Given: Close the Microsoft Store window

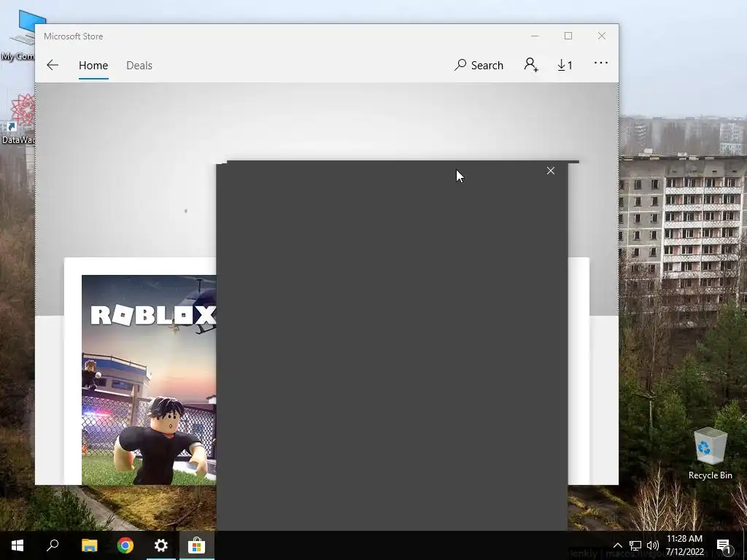Looking at the screenshot, I should tap(602, 36).
